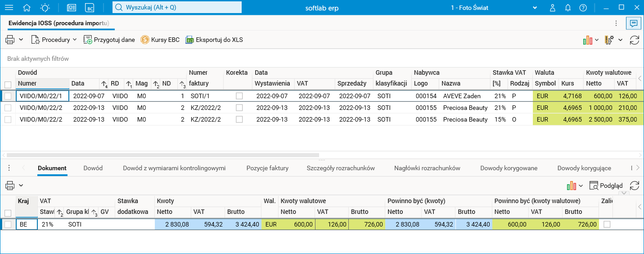Select cell KZ/2022/2 in the 15% row
The image size is (644, 254).
click(x=206, y=119)
